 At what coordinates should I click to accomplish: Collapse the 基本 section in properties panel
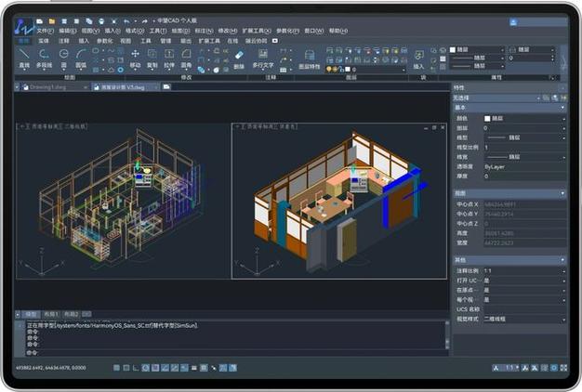[562, 108]
